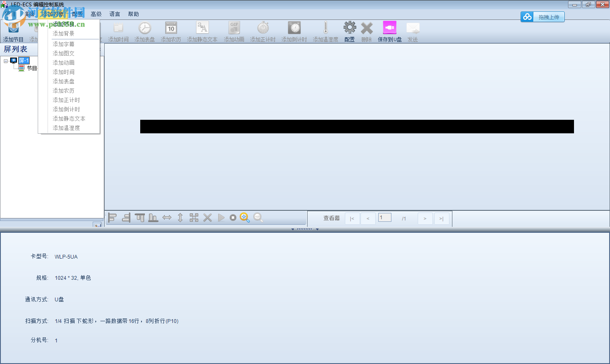Choose 添加时间 from the dropdown menu
This screenshot has width=610, height=364.
69,72
